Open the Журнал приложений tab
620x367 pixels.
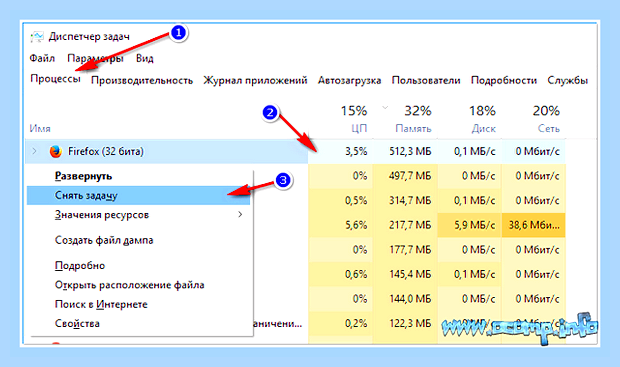tap(255, 80)
